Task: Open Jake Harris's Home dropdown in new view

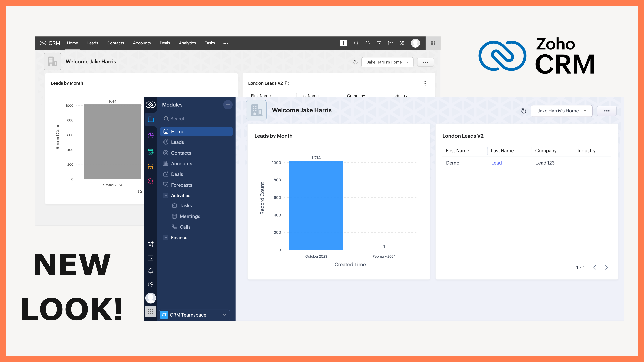Action: 561,111
